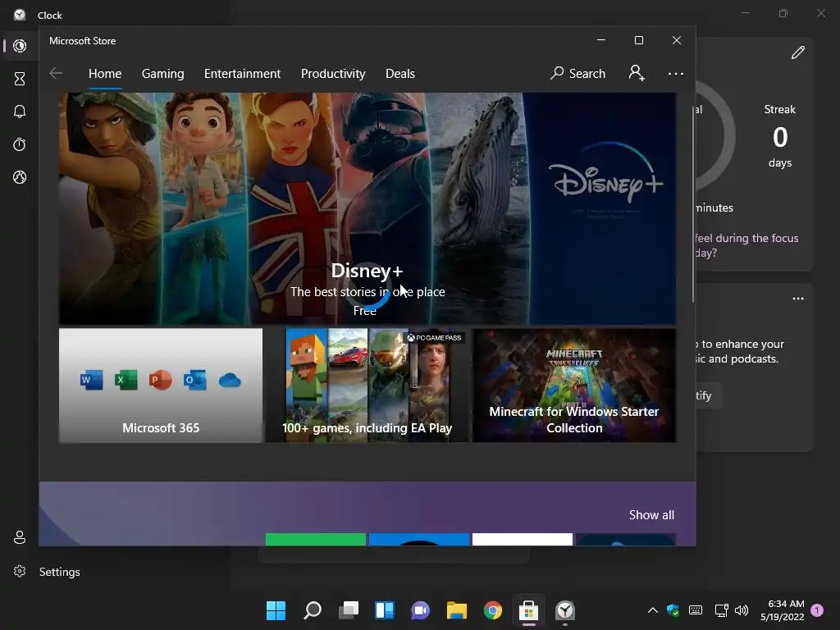
Task: Click the Show all link
Action: 651,515
